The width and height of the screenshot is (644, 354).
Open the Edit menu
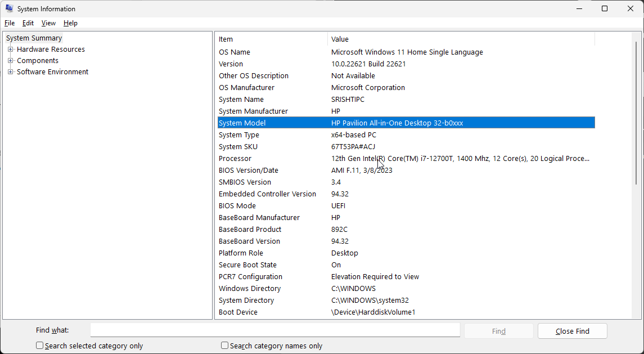tap(28, 23)
